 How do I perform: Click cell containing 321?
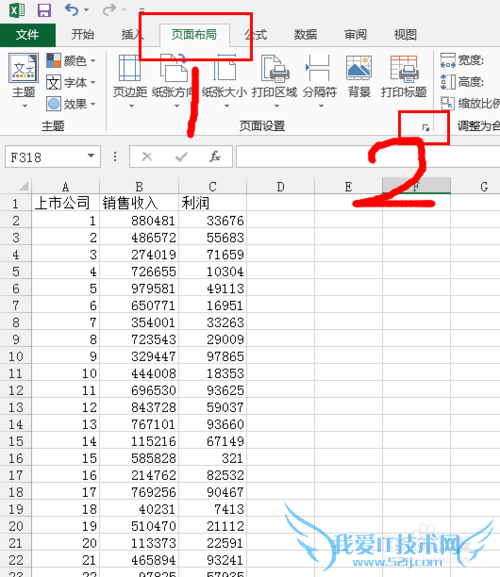coord(213,458)
